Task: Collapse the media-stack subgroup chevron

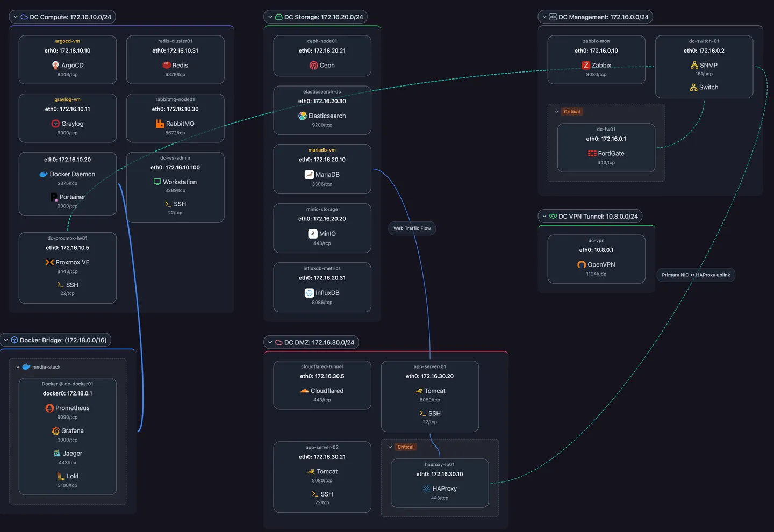Action: (x=18, y=367)
